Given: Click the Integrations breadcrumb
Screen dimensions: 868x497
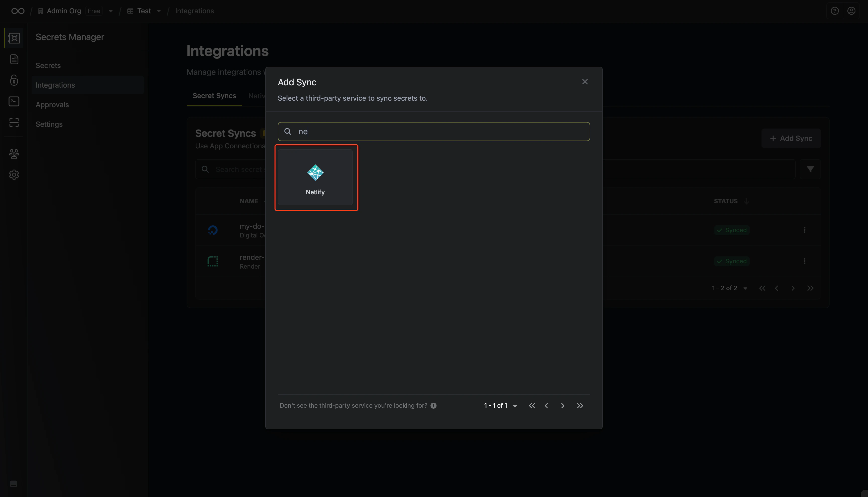Looking at the screenshot, I should click(194, 11).
